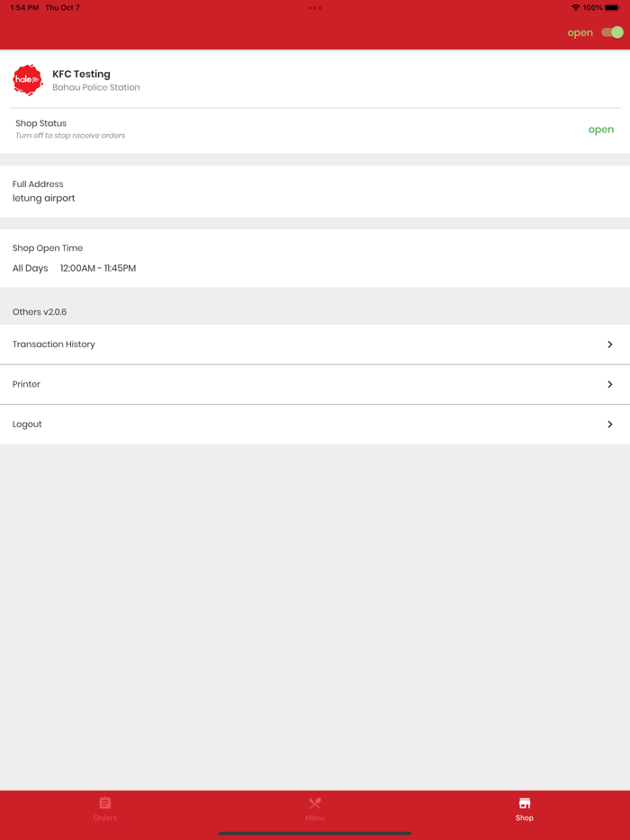This screenshot has height=840, width=630.
Task: Open Transaction History
Action: 54,344
